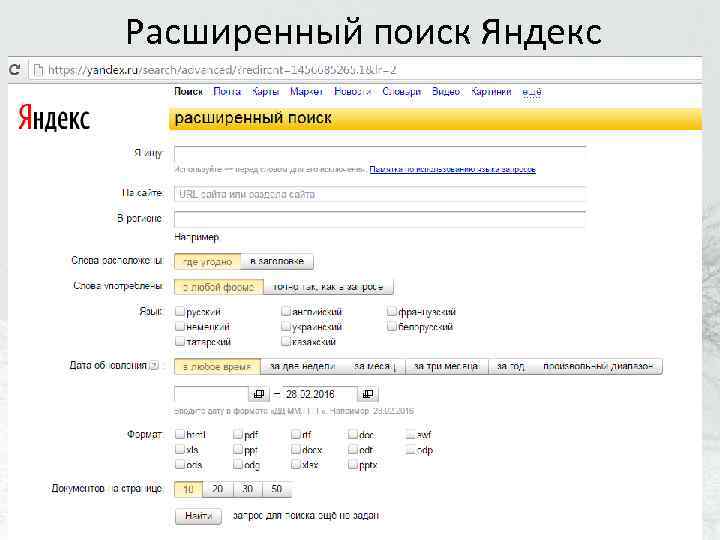
Task: Set 50 documents per page
Action: (277, 489)
